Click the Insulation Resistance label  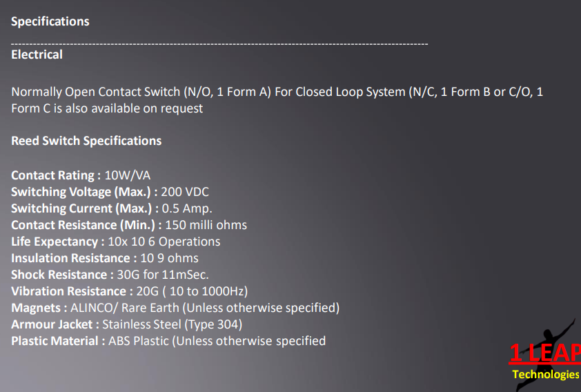point(70,258)
